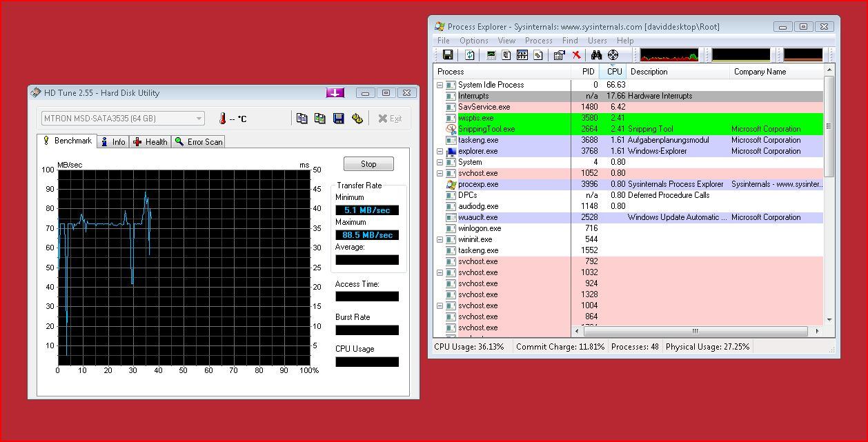Click DLL/handles view icon in Process Explorer toolbar
The width and height of the screenshot is (868, 442).
[538, 55]
